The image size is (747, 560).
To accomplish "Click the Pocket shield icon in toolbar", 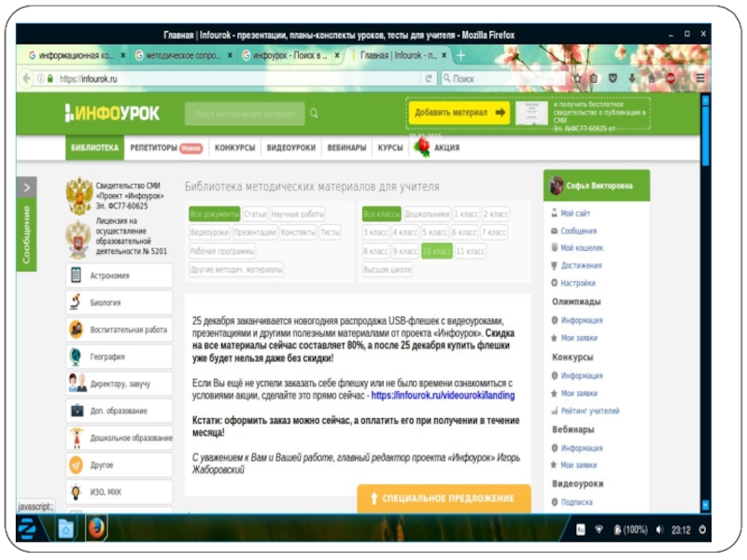I will pos(613,78).
